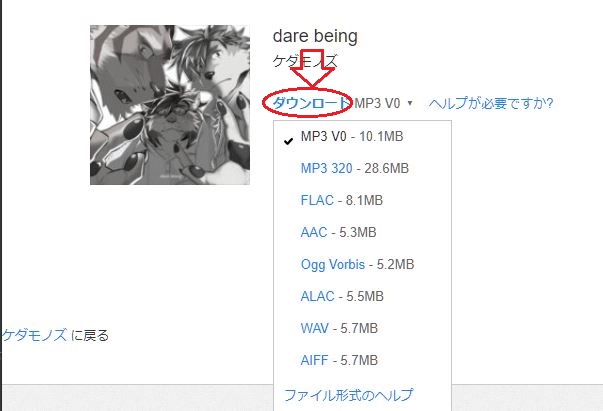Select ALAC format option
This screenshot has height=411, width=603.
317,296
